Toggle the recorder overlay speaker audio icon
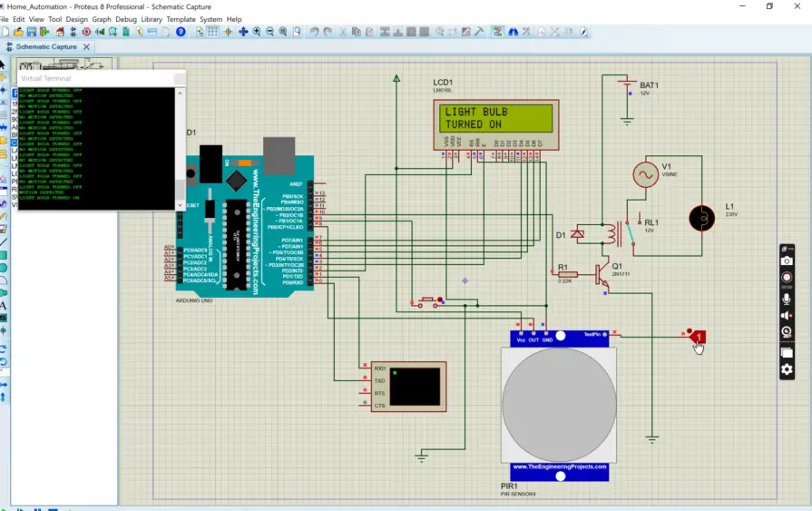Screen dimensions: 812x511 (x=787, y=316)
